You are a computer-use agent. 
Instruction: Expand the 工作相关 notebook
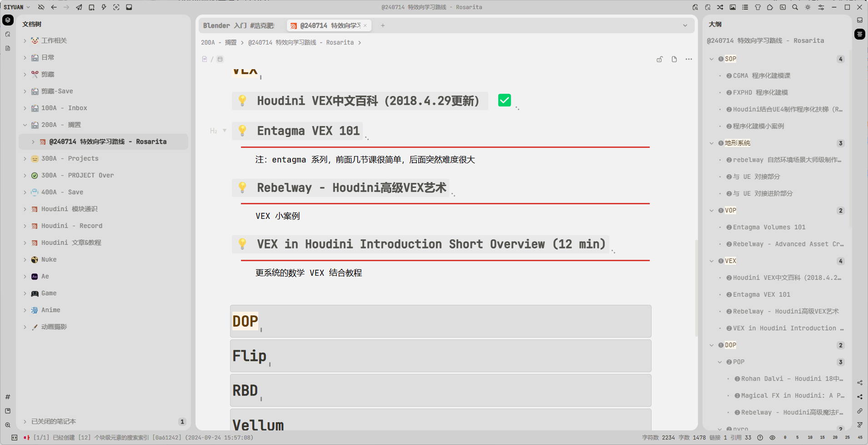tap(25, 40)
